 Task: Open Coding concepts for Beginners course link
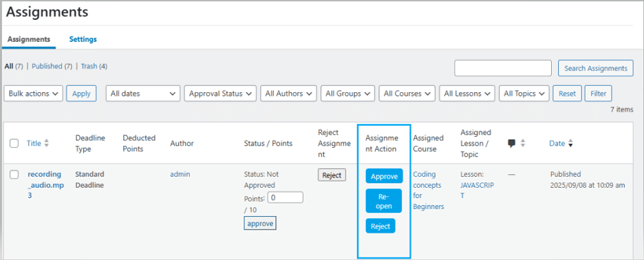429,191
